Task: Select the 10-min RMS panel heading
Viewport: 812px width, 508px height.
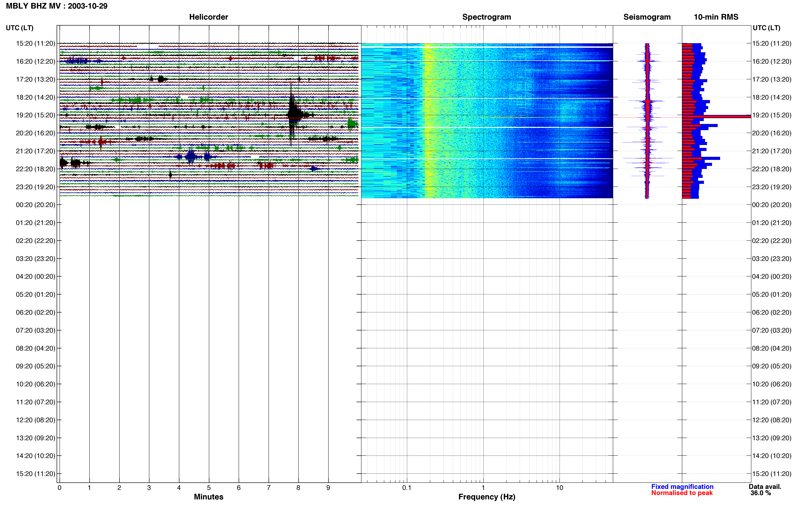Action: (x=716, y=17)
